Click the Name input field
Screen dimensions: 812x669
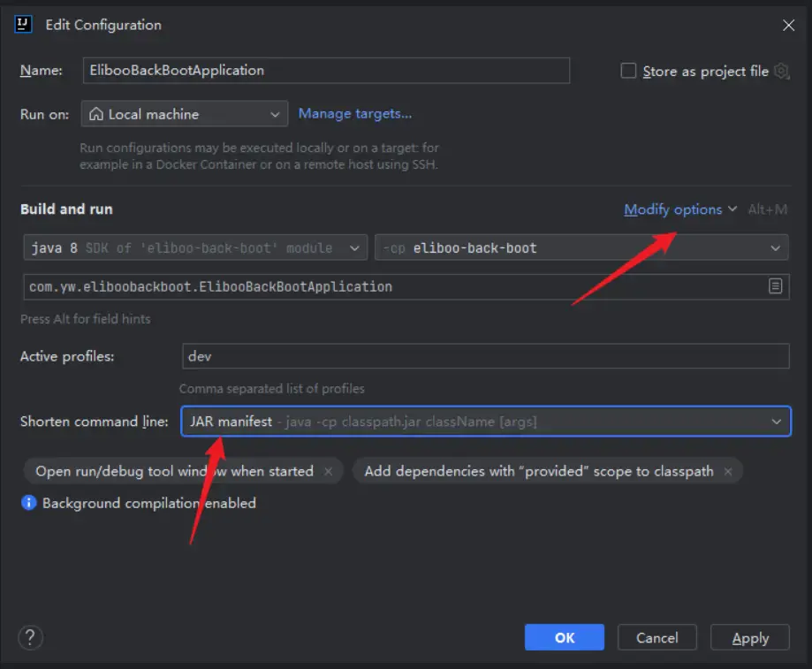pos(326,71)
